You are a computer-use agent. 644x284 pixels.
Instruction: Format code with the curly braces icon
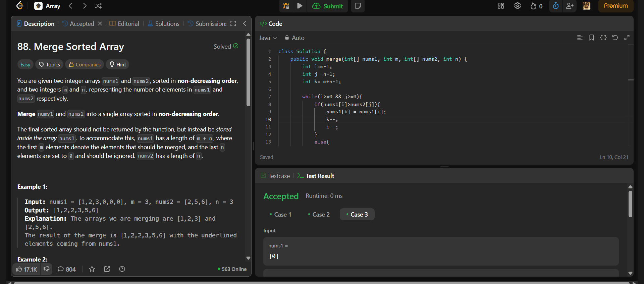click(x=603, y=38)
